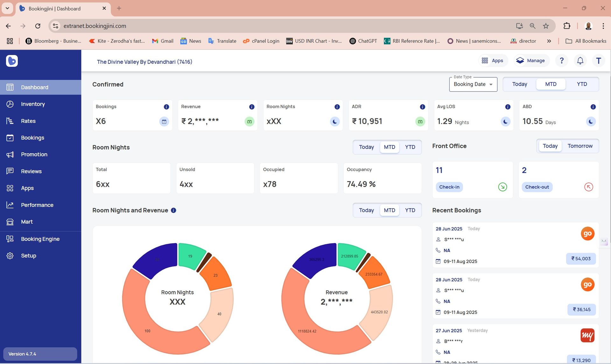
Task: Click the green Check-in arrow icon
Action: pos(502,187)
